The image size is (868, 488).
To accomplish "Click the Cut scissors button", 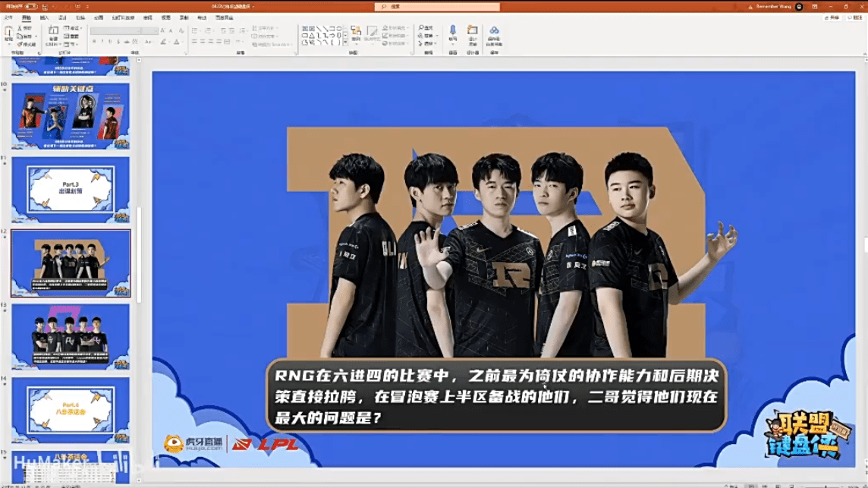I will [x=24, y=28].
